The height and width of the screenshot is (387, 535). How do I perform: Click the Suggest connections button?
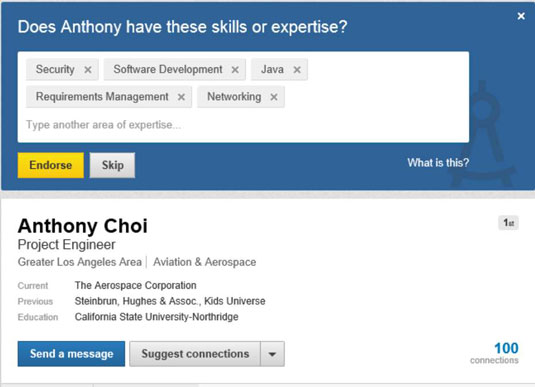coord(195,354)
